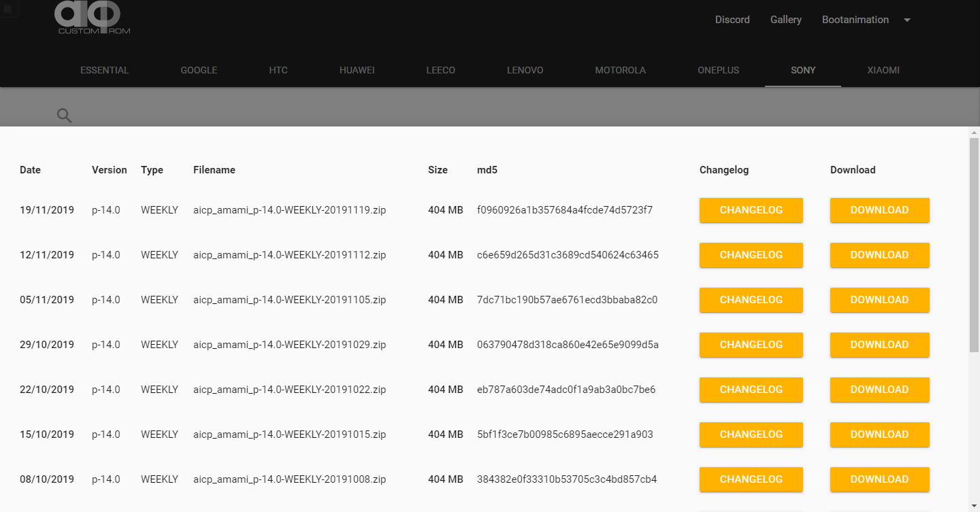Download the 20191105 weekly build
The image size is (980, 512).
[x=880, y=300]
